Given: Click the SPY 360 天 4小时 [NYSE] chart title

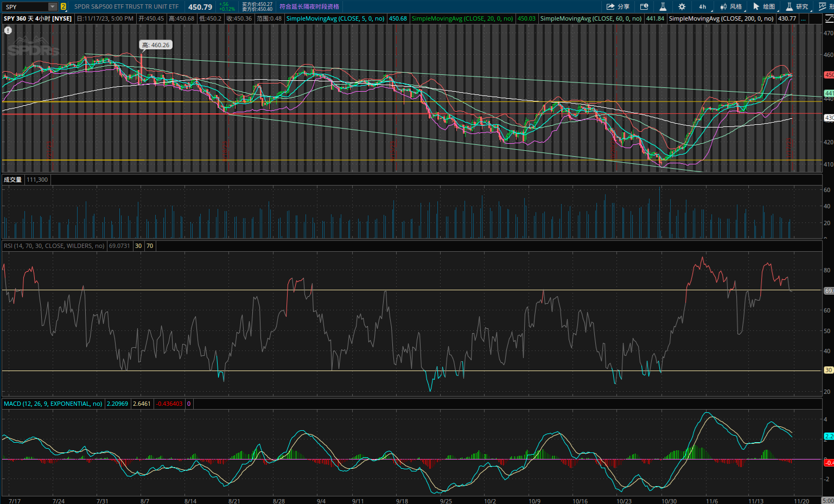Looking at the screenshot, I should coord(38,18).
